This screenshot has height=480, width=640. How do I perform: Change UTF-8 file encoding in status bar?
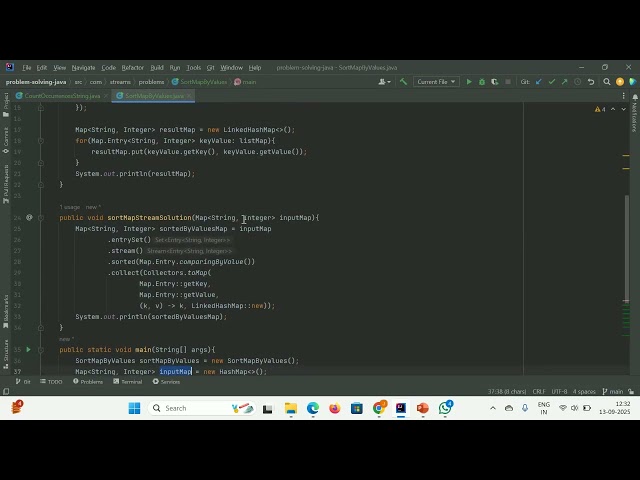click(559, 391)
